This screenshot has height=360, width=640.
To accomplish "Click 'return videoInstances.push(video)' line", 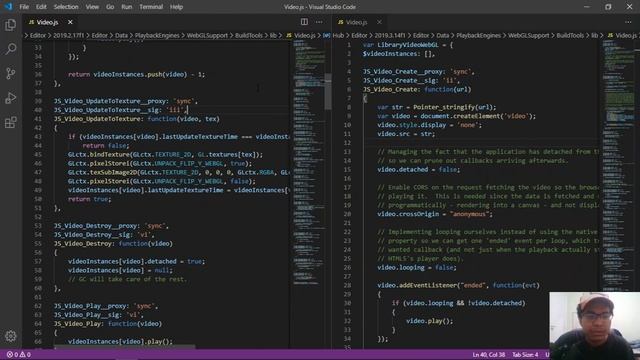I will [x=136, y=74].
